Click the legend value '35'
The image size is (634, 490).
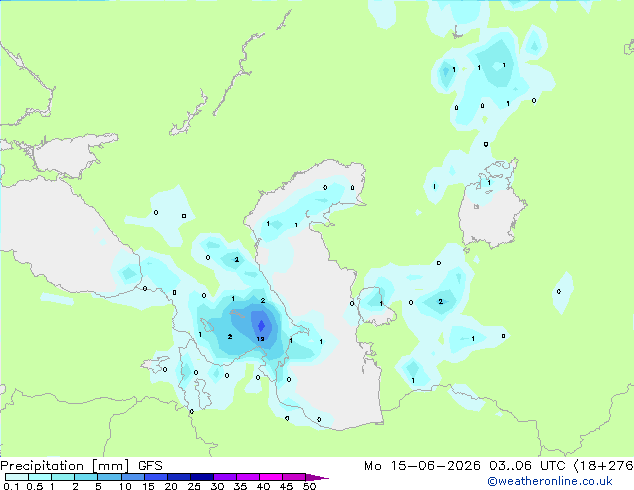pyautogui.click(x=240, y=486)
